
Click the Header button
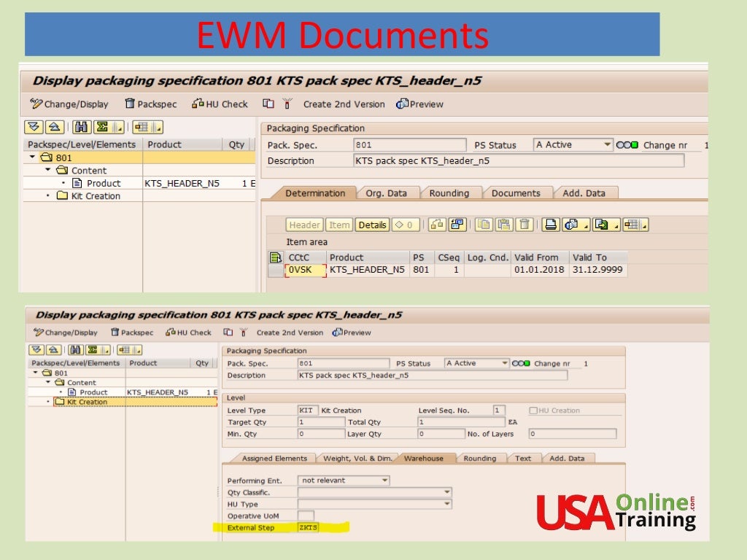(x=304, y=225)
